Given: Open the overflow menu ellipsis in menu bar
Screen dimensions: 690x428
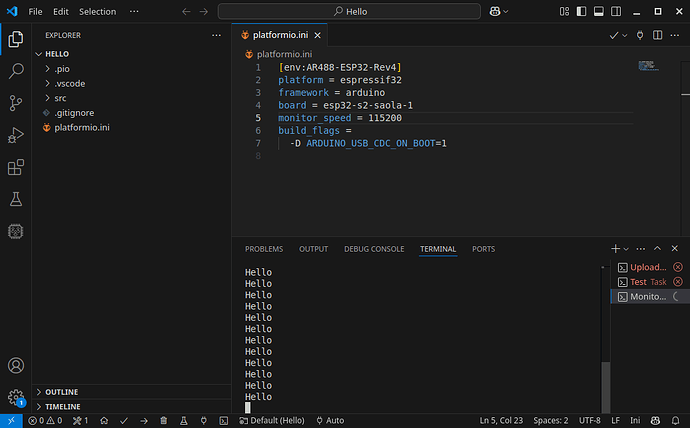Looking at the screenshot, I should (134, 11).
